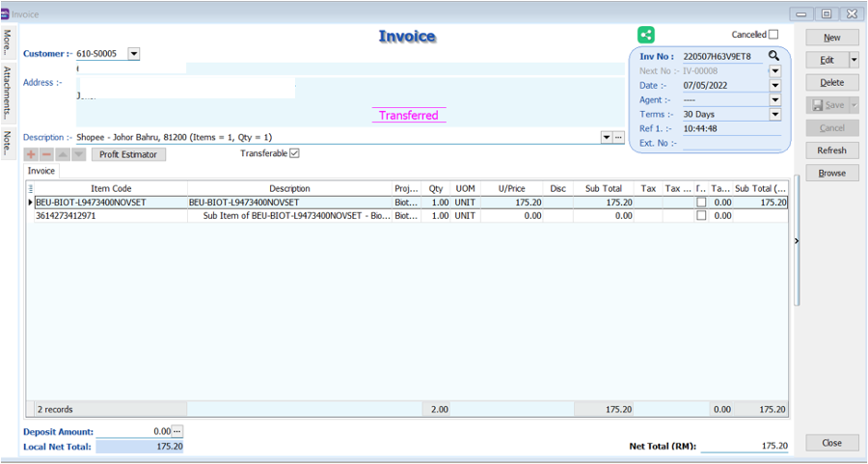Open the Terms dropdown showing 30 Days
This screenshot has width=868, height=464.
coord(774,114)
